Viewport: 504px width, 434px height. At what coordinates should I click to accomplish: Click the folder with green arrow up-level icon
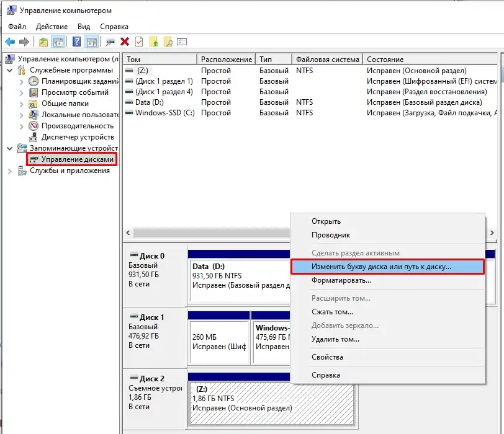click(x=43, y=42)
